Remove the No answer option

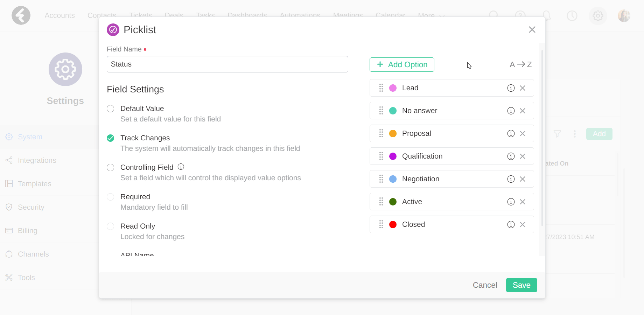[523, 111]
